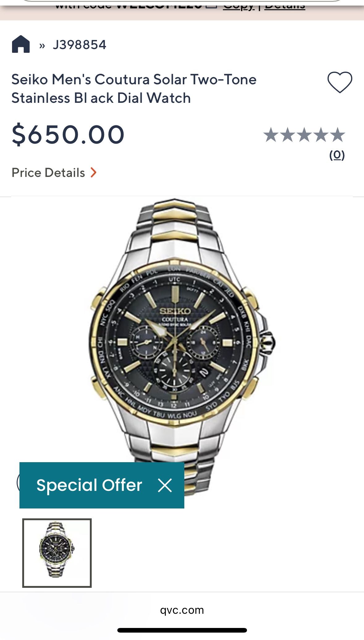Viewport: 364px width, 640px height.
Task: Tap the home indicator bar at bottom
Action: [x=182, y=630]
